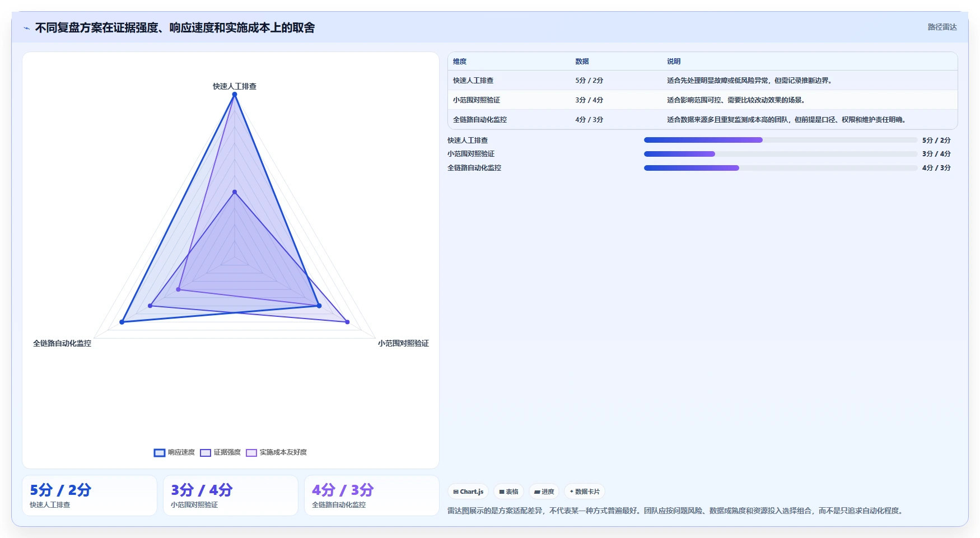Click the 实施成本友好度 legend label
The image size is (980, 538).
pyautogui.click(x=283, y=452)
